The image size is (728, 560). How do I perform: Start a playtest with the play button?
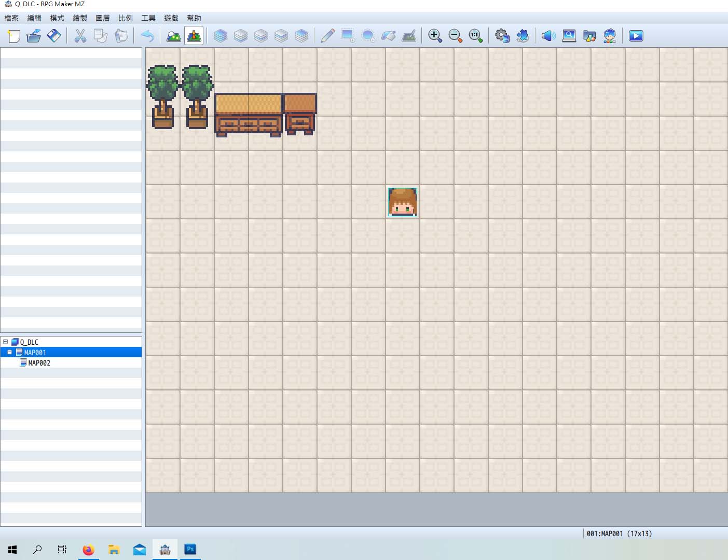(x=636, y=36)
